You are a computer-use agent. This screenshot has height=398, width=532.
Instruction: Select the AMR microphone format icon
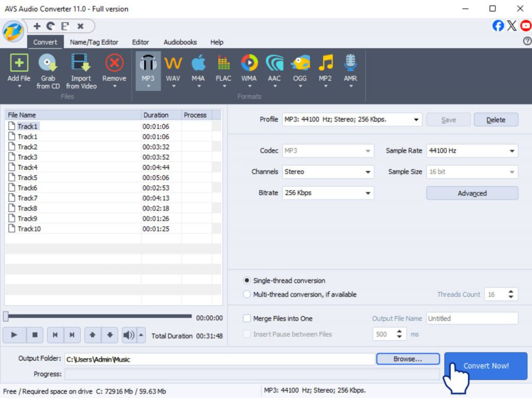pos(350,63)
